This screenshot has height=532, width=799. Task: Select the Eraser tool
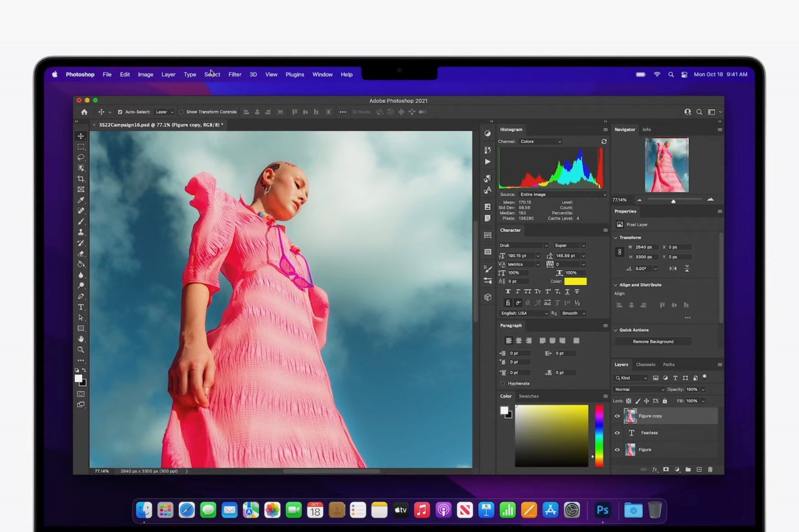click(x=81, y=254)
